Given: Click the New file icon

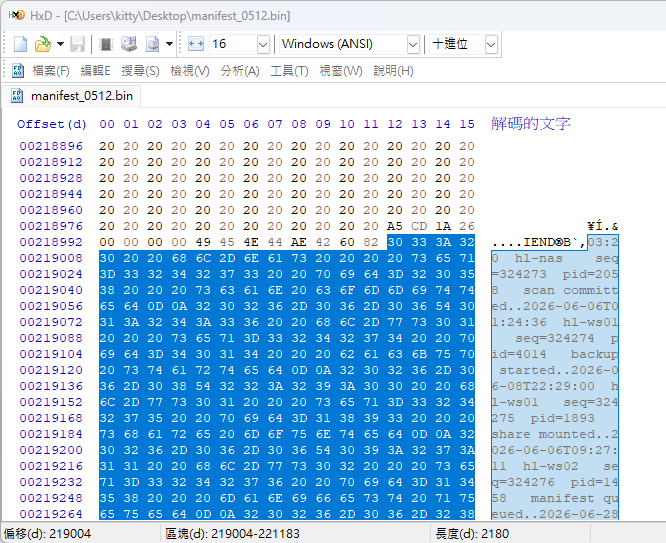Looking at the screenshot, I should [x=20, y=44].
